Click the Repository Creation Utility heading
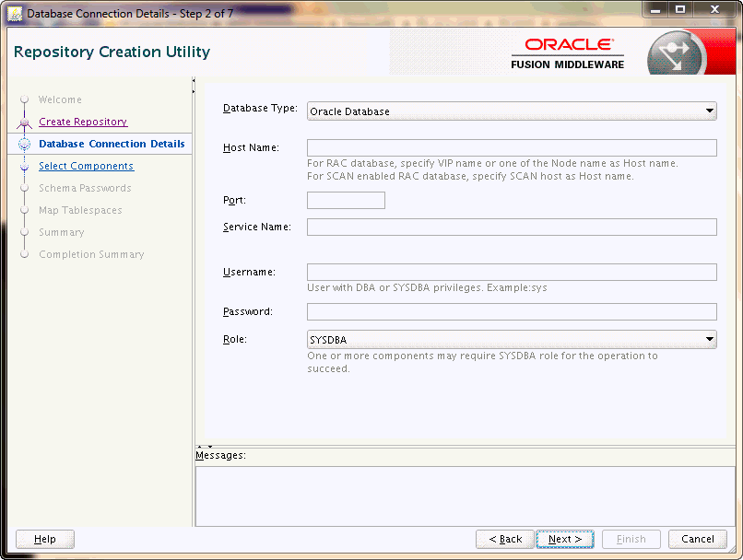Viewport: 743px width, 560px height. (x=112, y=52)
